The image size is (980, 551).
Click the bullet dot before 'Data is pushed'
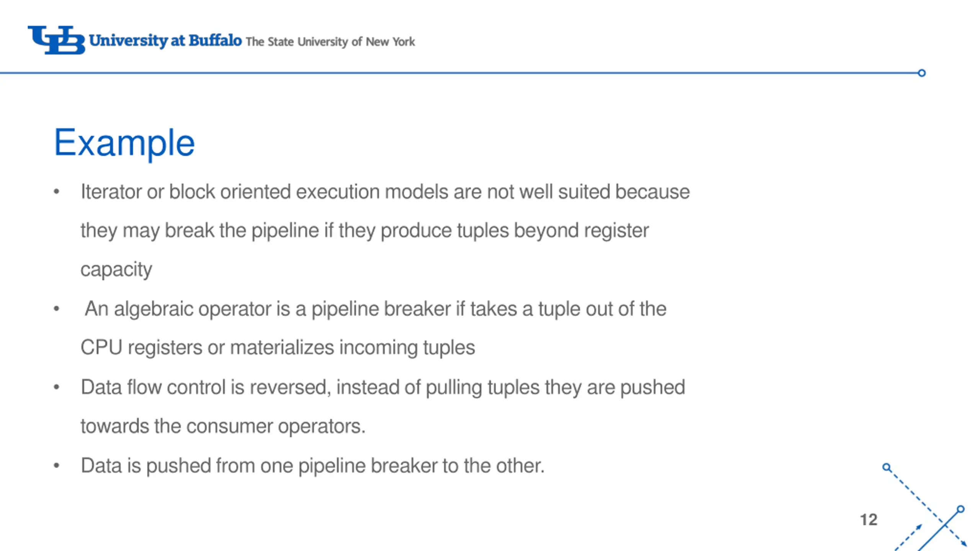click(x=56, y=466)
